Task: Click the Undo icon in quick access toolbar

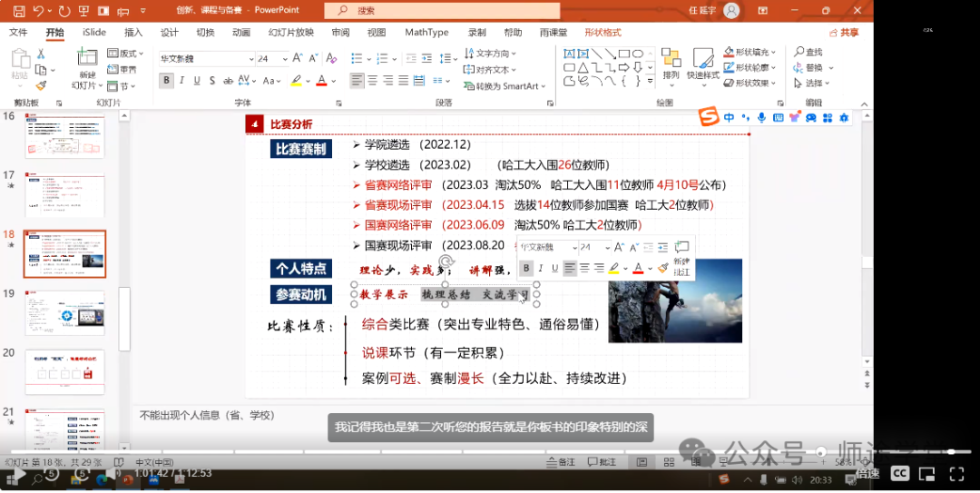Action: [x=38, y=11]
